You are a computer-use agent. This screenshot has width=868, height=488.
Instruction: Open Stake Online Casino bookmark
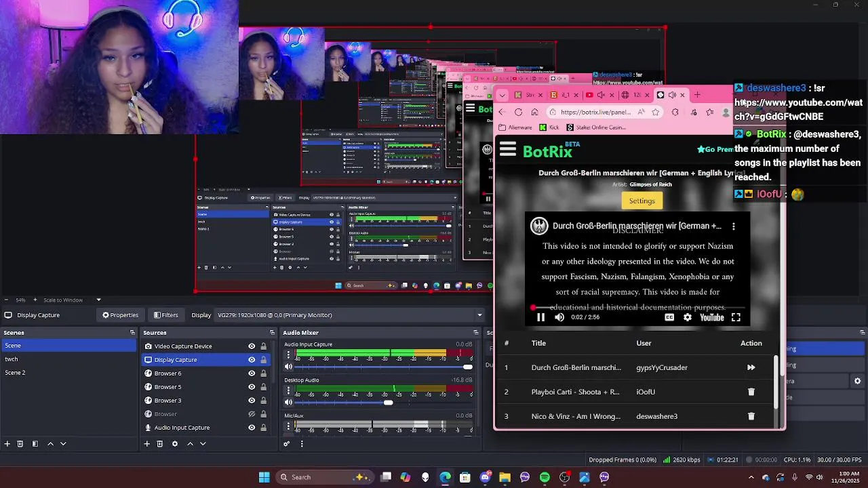click(595, 127)
